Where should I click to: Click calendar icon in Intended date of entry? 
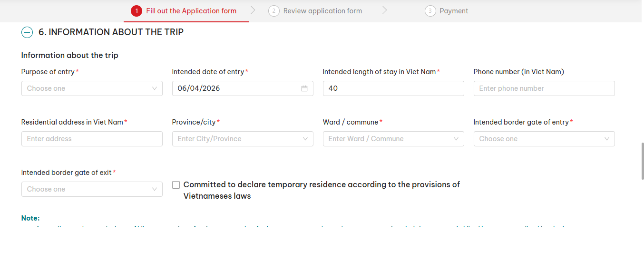pos(304,88)
